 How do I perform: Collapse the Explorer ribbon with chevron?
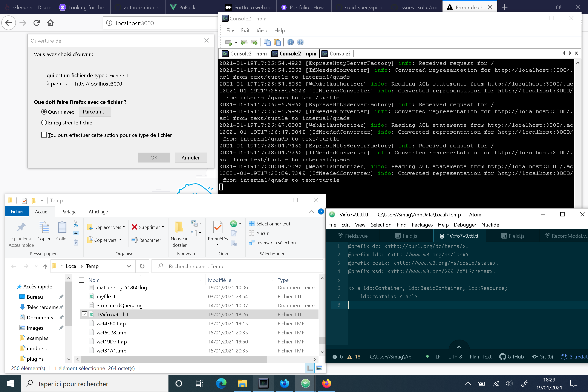click(x=311, y=212)
